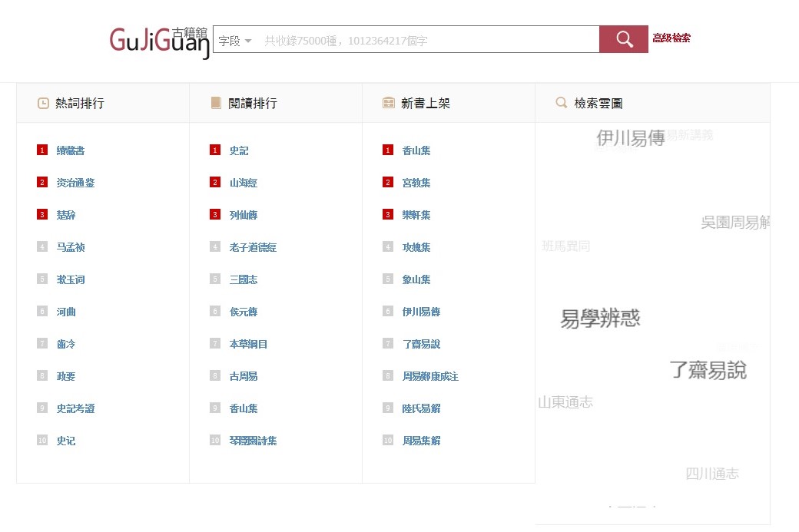The height and width of the screenshot is (532, 799).
Task: Open 周易鄭康成注 in new books
Action: (x=430, y=376)
